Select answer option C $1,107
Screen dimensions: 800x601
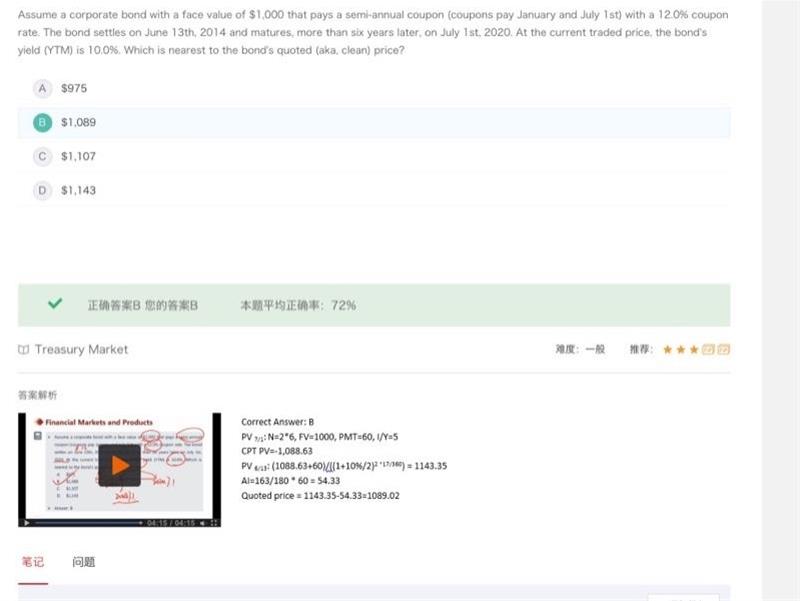coord(374,156)
